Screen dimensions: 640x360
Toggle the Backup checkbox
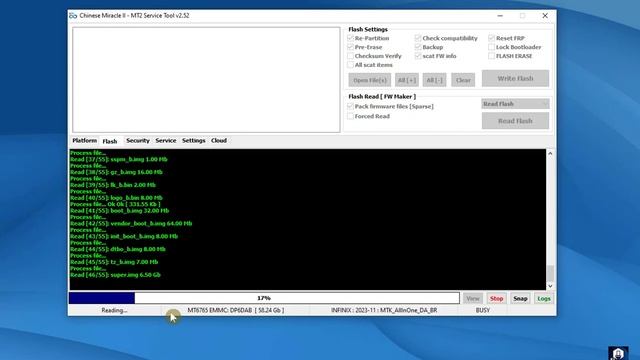tap(418, 47)
